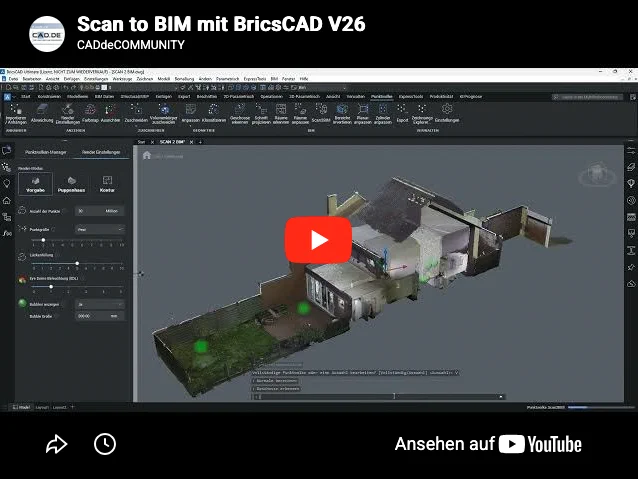The height and width of the screenshot is (479, 638).
Task: Open Ansehen auf YouTube link
Action: click(x=488, y=444)
